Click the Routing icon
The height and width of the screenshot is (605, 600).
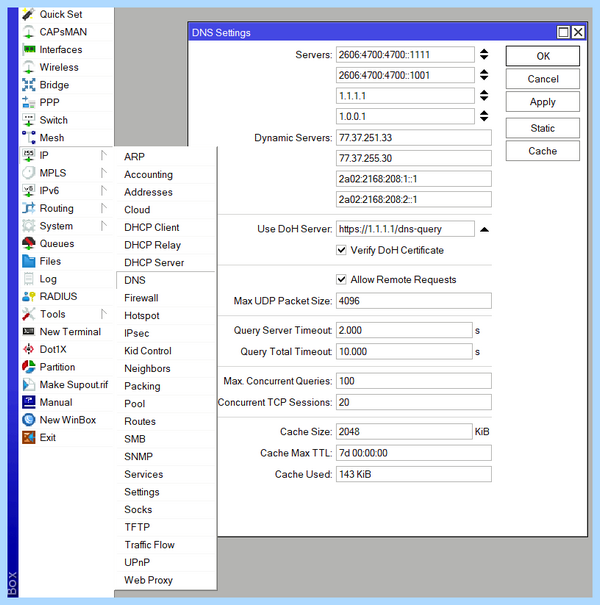tap(28, 208)
